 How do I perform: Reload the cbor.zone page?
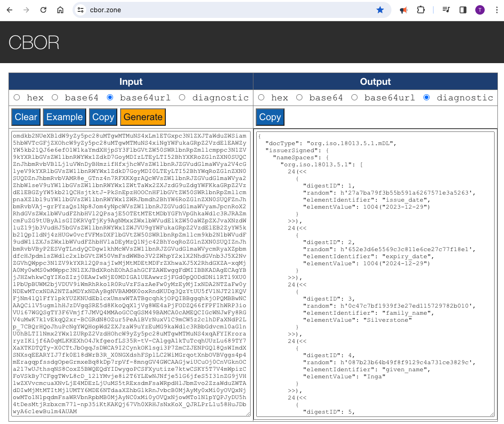43,10
